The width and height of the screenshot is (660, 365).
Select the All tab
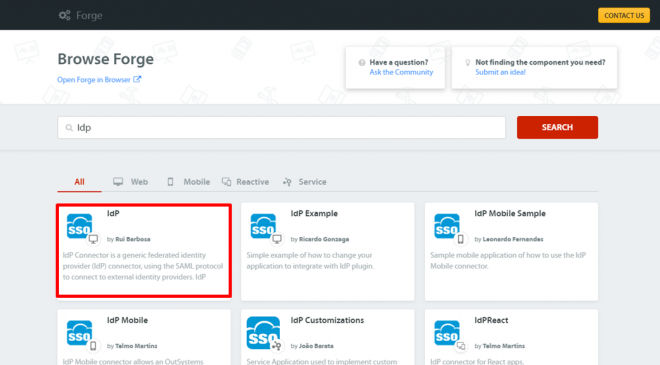coord(79,182)
